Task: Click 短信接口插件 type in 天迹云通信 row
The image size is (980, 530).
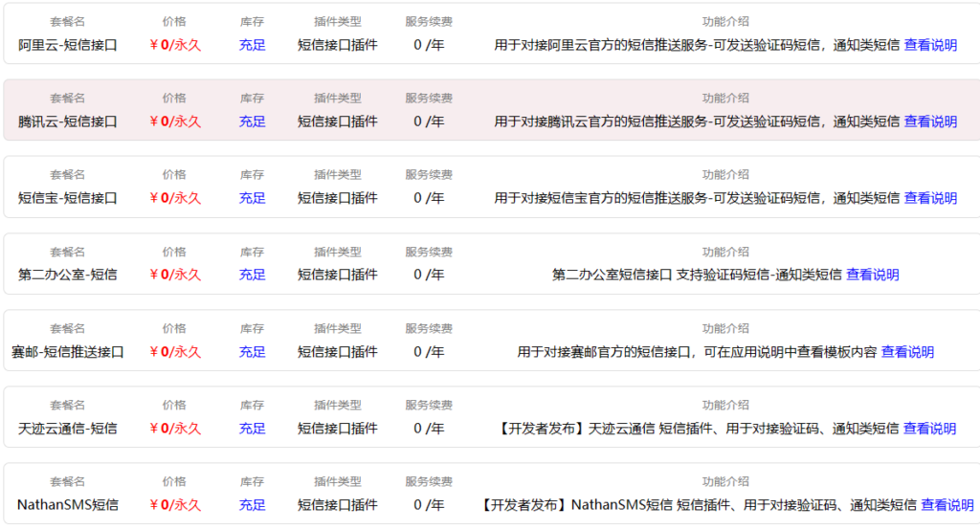Action: tap(338, 429)
